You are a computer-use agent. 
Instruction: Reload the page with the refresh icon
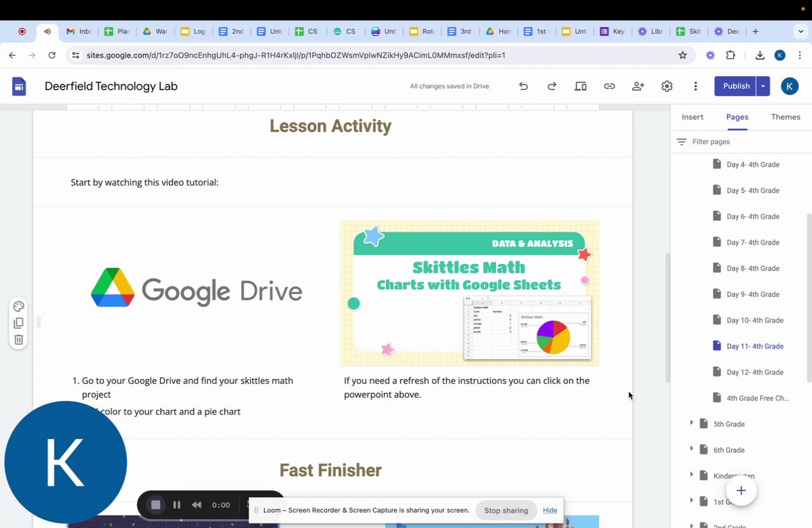[52, 55]
